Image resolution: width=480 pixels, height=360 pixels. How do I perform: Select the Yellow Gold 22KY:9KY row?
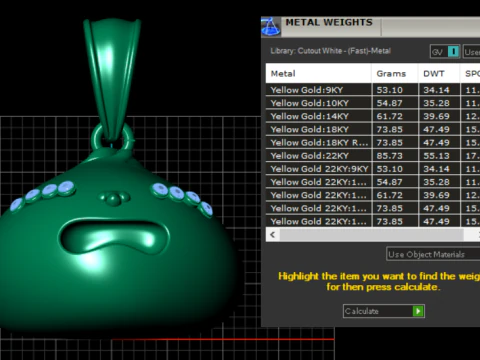click(x=373, y=169)
